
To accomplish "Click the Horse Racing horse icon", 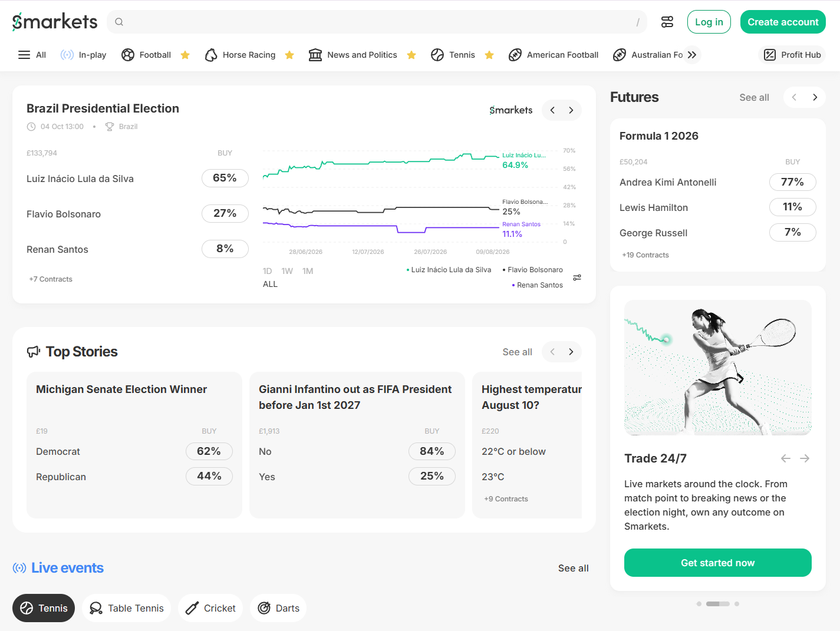I will (x=211, y=55).
